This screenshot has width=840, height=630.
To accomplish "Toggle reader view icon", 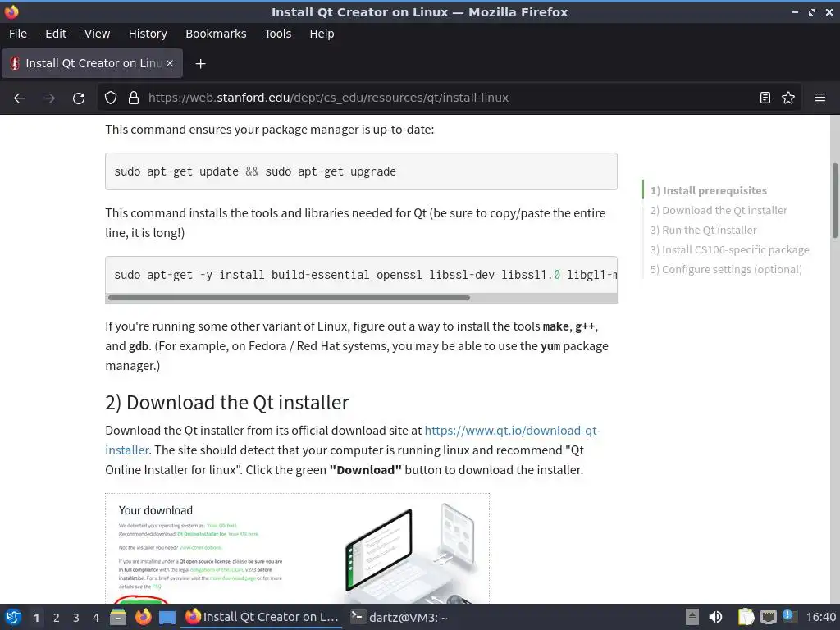I will tap(765, 98).
